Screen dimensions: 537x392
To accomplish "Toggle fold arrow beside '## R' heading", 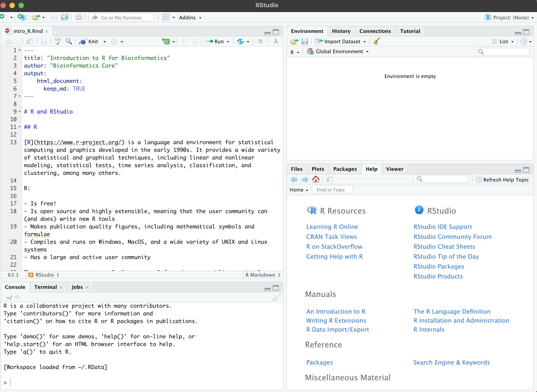I will [20, 127].
